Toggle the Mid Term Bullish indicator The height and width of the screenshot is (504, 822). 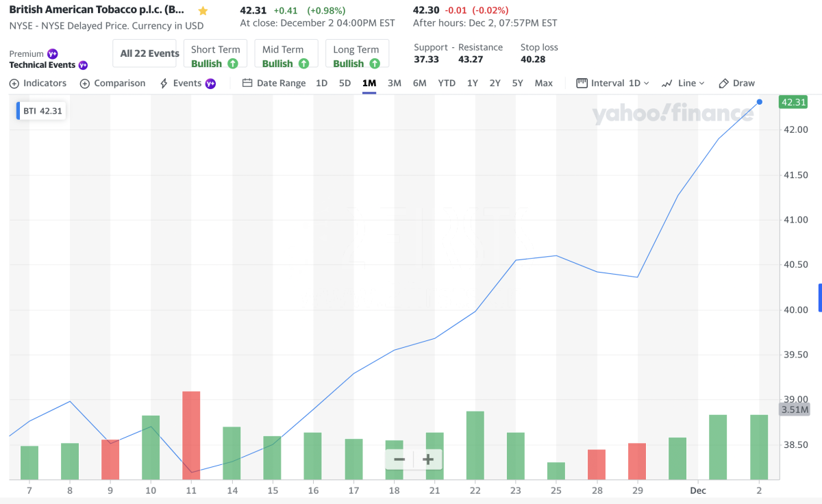pos(286,56)
